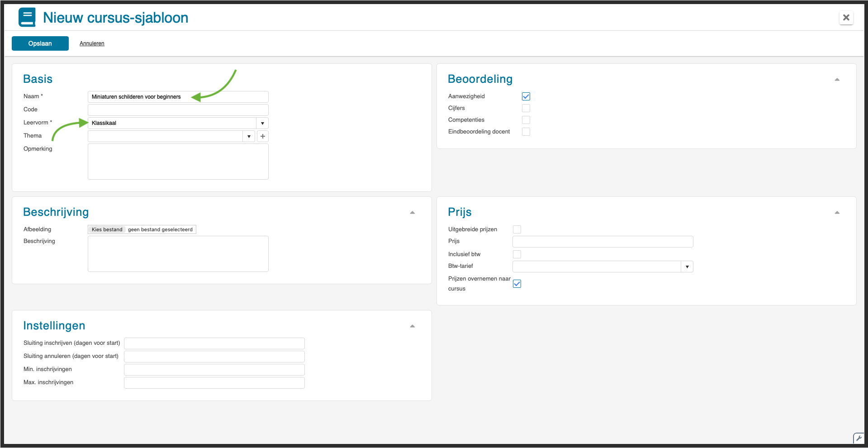Open the wrench tool icon in corner
The width and height of the screenshot is (868, 448).
coord(858,438)
